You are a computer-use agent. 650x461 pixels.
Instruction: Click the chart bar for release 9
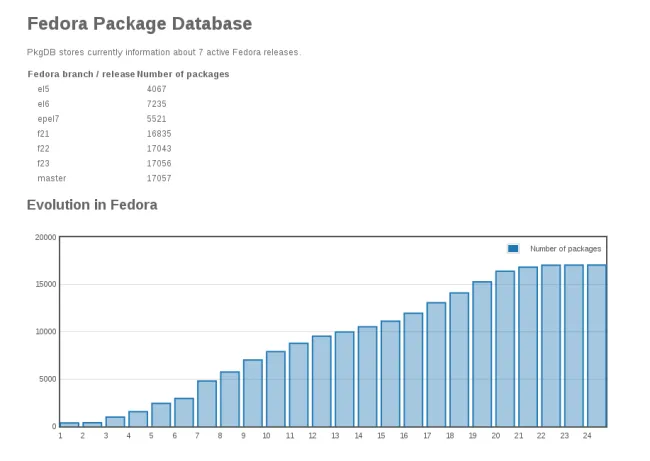click(253, 393)
